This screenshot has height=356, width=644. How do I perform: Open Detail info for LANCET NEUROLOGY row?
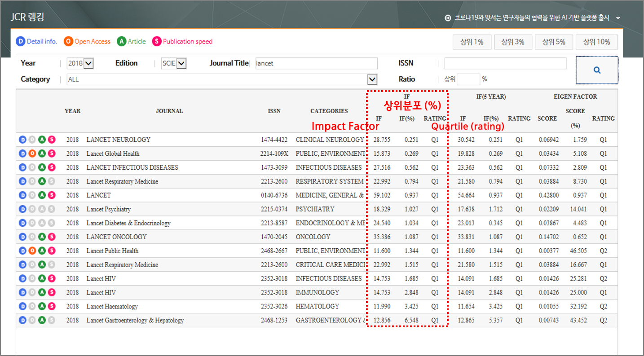click(x=22, y=140)
